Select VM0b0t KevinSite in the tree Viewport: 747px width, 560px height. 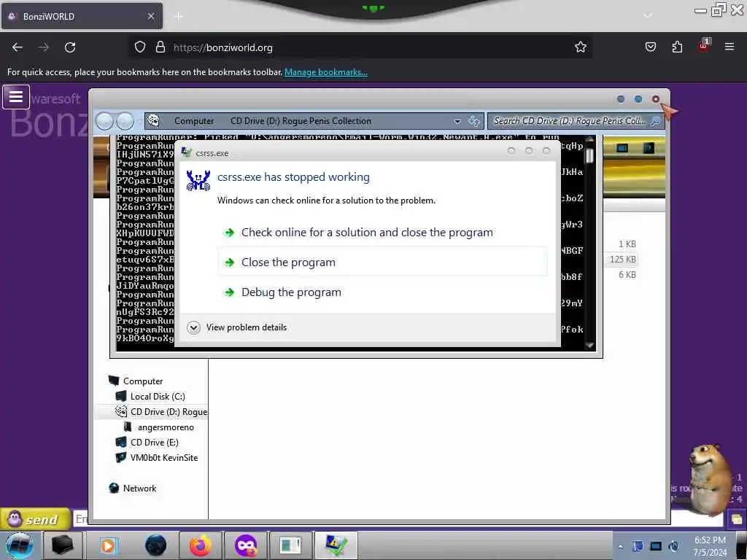coord(164,458)
